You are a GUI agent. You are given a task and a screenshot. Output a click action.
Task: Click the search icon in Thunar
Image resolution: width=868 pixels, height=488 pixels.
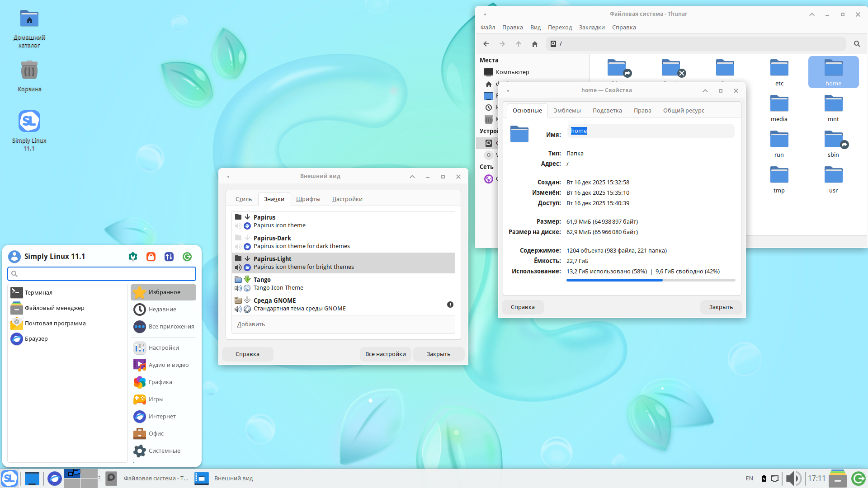click(857, 44)
